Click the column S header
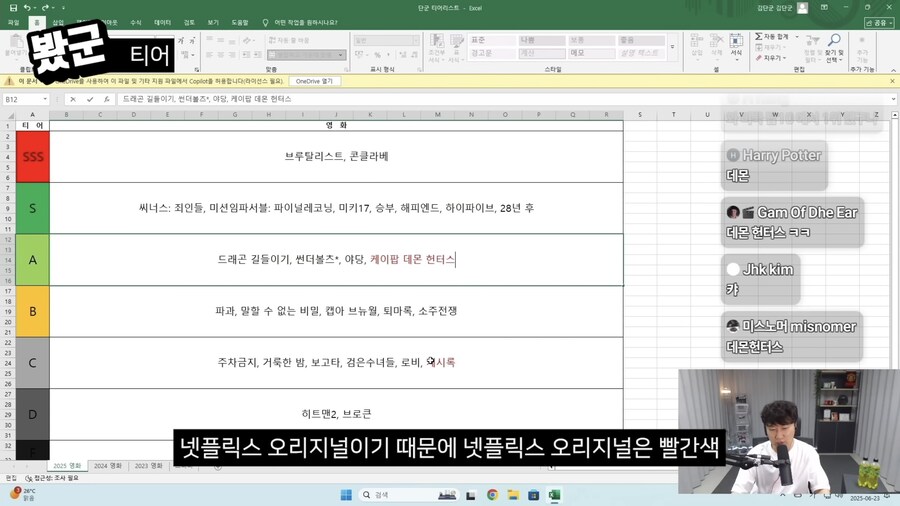The height and width of the screenshot is (506, 900). (639, 115)
